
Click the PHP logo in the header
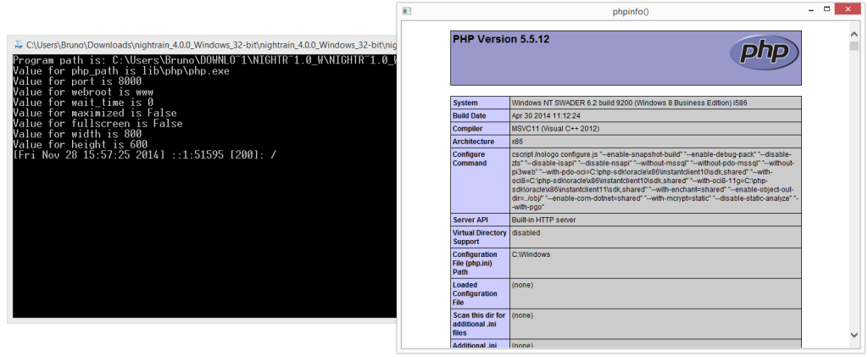pos(764,53)
